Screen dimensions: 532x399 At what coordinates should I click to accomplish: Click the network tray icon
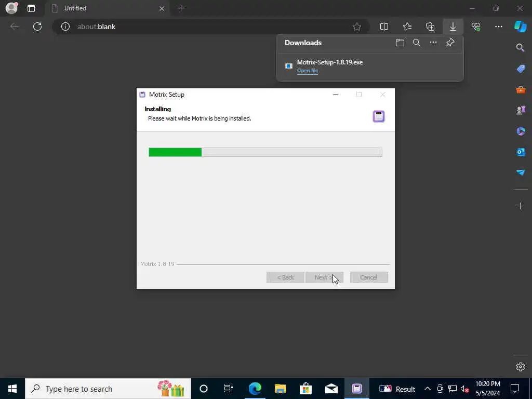coord(453,389)
